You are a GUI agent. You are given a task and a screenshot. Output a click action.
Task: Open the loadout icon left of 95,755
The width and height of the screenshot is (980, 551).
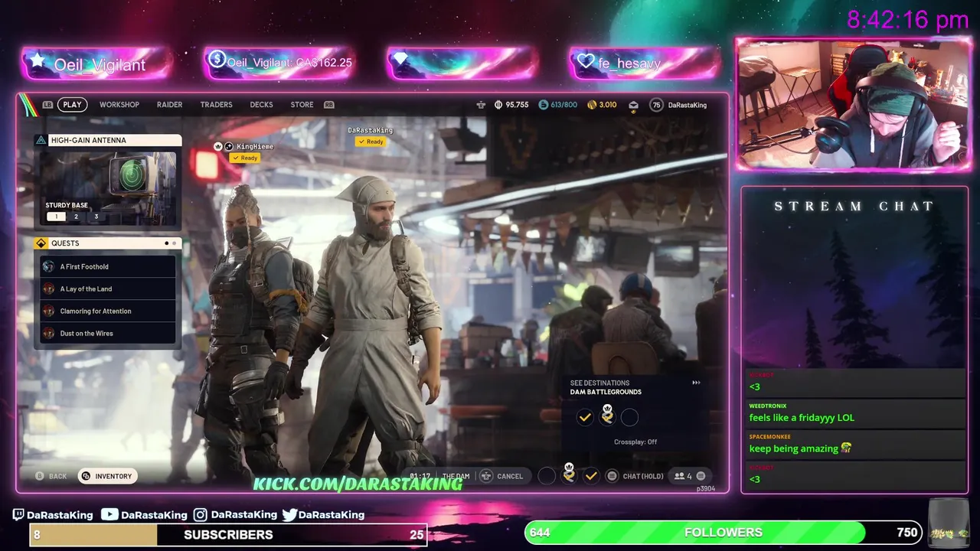(481, 105)
